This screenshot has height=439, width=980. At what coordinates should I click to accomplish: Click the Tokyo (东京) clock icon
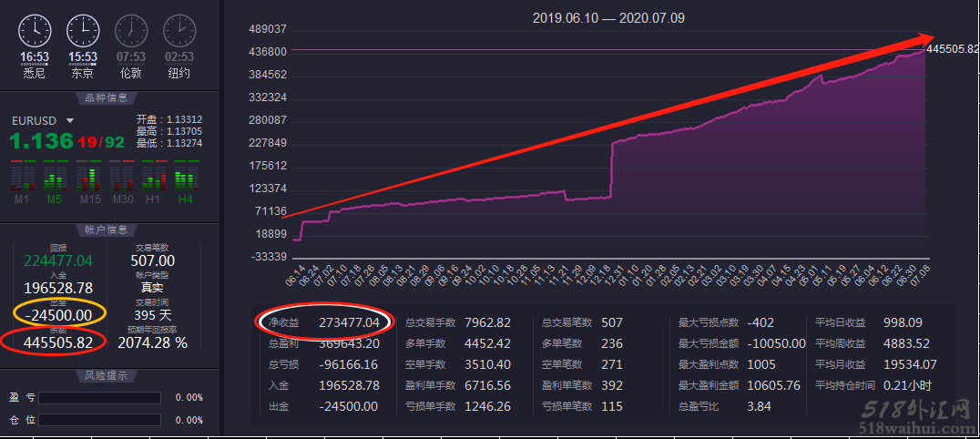pyautogui.click(x=84, y=31)
